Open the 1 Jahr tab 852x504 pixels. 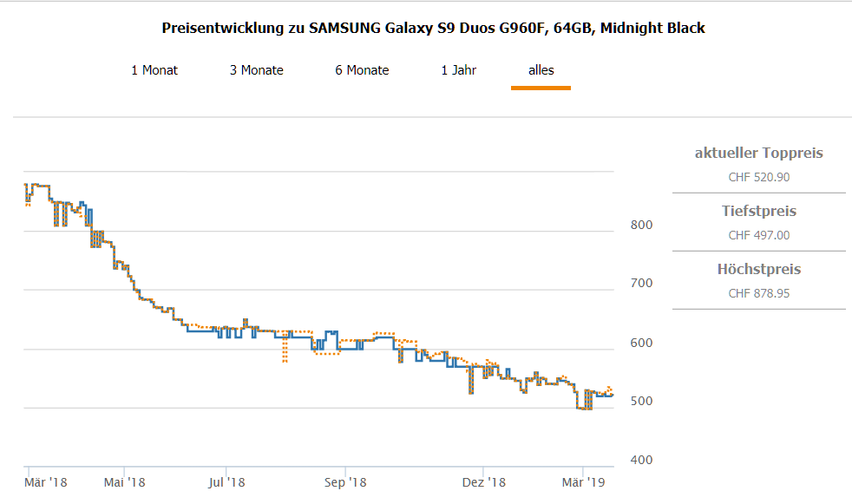pyautogui.click(x=458, y=70)
